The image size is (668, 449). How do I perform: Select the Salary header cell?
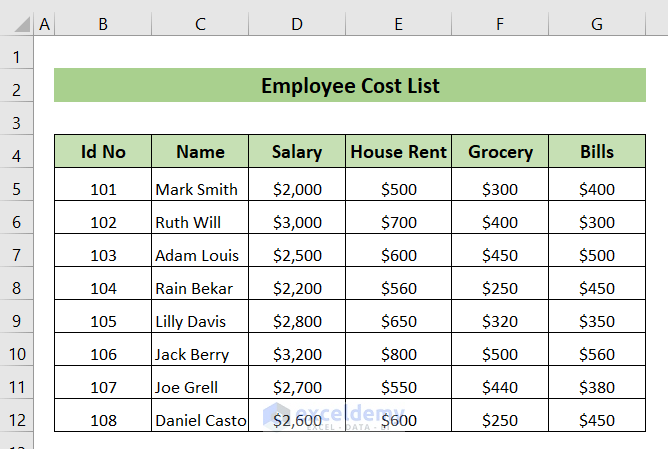point(297,152)
